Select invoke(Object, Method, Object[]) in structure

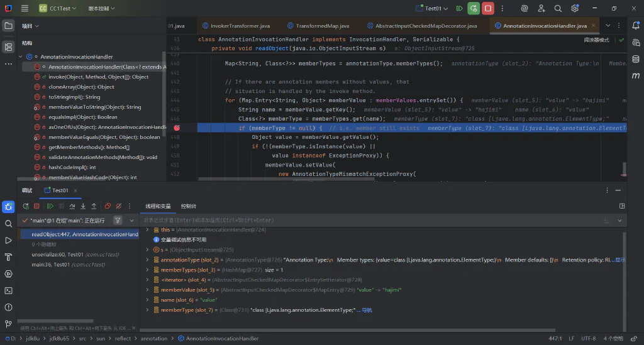tap(99, 77)
